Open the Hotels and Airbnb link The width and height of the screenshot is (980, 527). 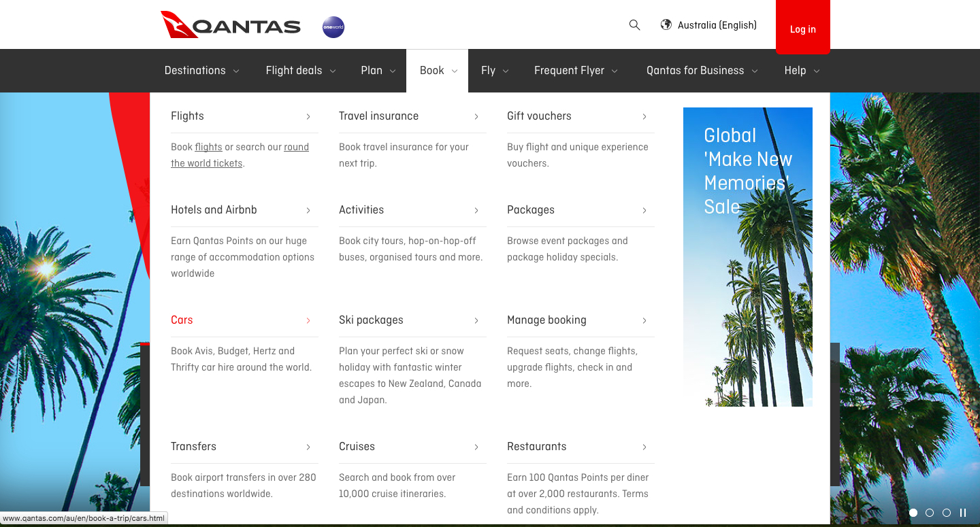tap(214, 210)
